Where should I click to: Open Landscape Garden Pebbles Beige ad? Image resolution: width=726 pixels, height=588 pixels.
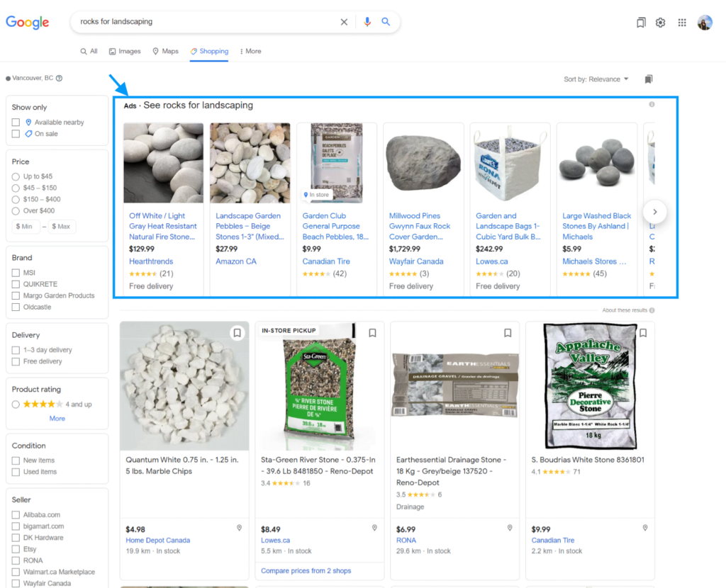250,226
